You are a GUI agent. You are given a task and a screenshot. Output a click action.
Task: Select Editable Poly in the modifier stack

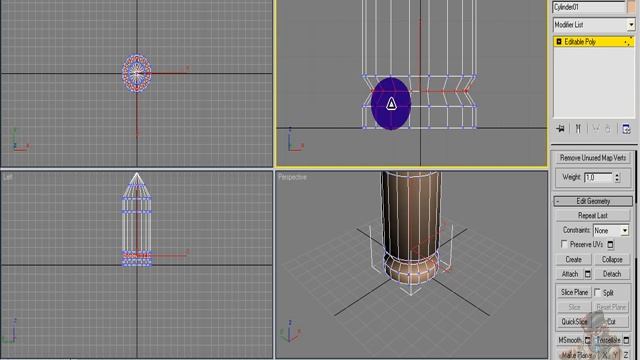(594, 42)
